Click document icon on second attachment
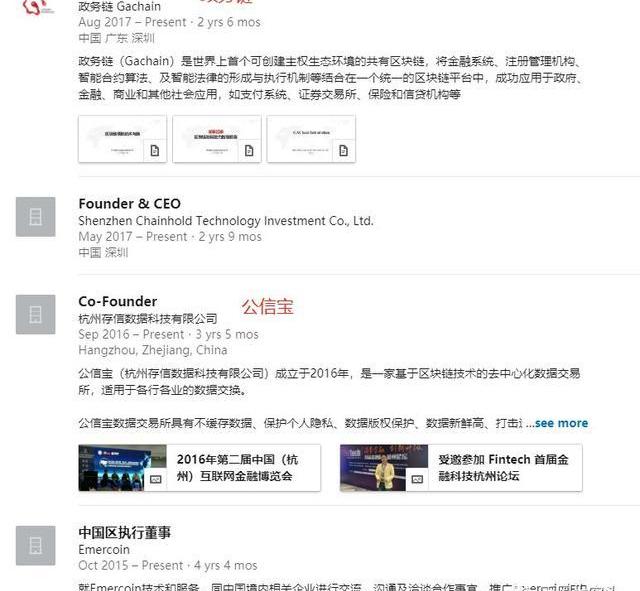 click(x=249, y=151)
